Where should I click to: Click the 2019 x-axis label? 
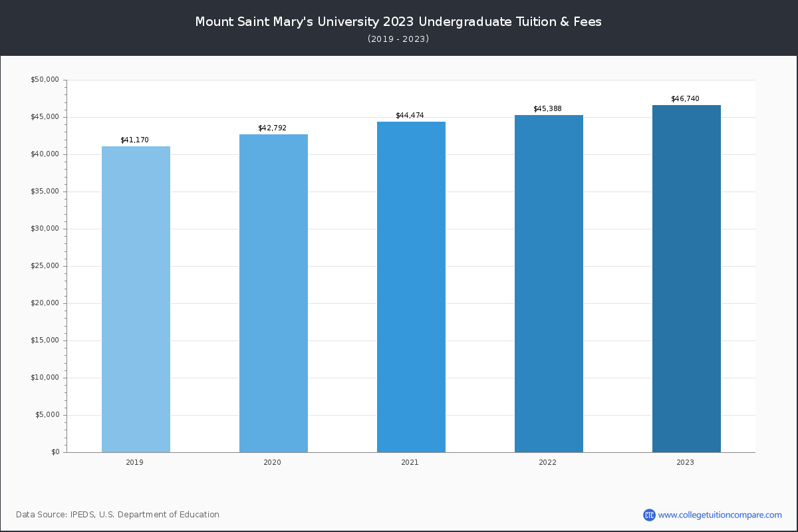click(134, 462)
